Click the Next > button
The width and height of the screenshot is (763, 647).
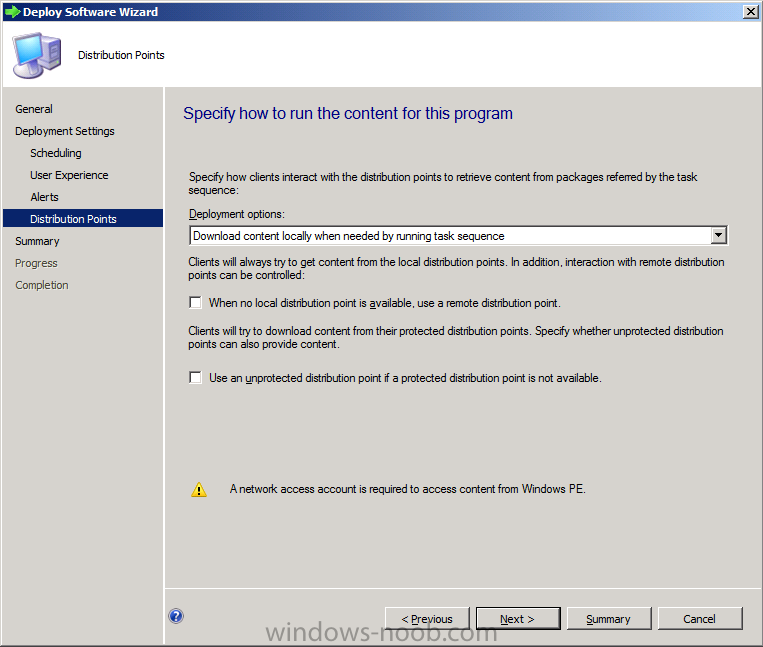coord(518,618)
